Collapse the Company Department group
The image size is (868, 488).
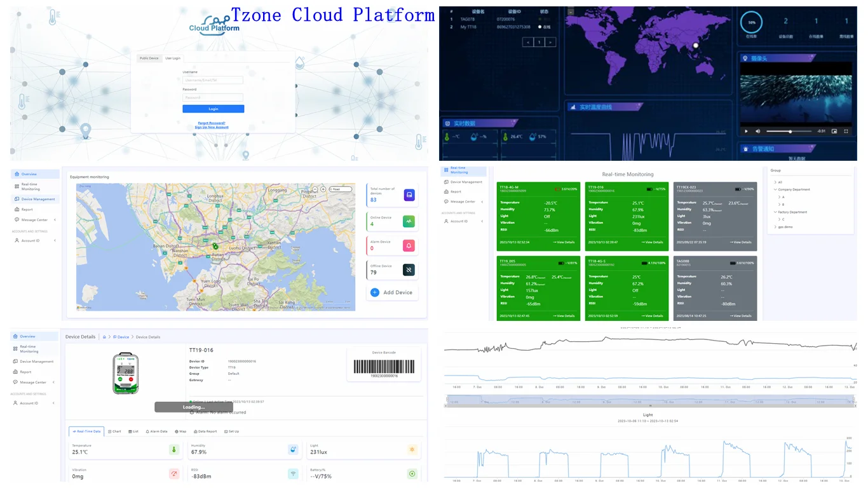(x=775, y=189)
